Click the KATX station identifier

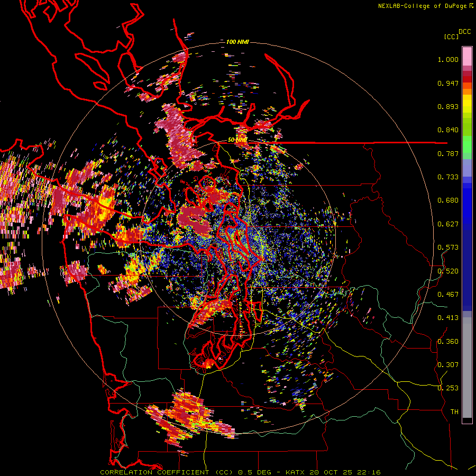[296, 472]
